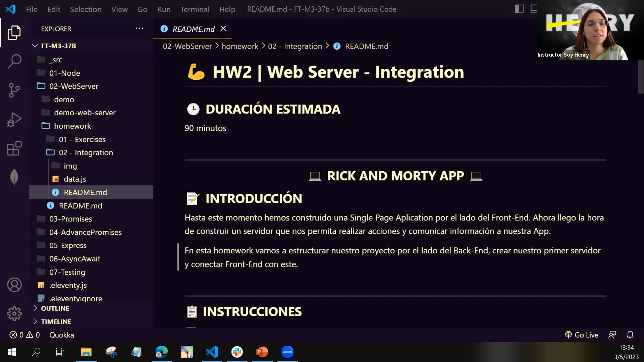Open the Selection menu
The height and width of the screenshot is (362, 644).
(86, 9)
